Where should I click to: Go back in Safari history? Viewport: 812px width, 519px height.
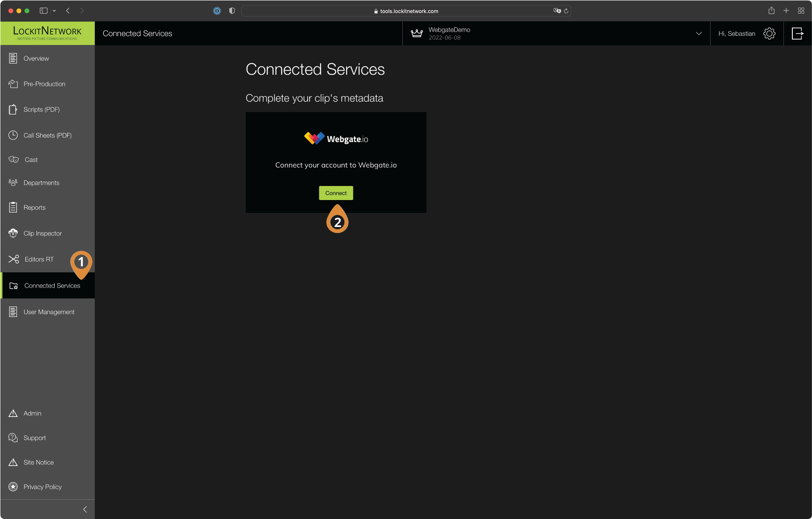pos(68,11)
